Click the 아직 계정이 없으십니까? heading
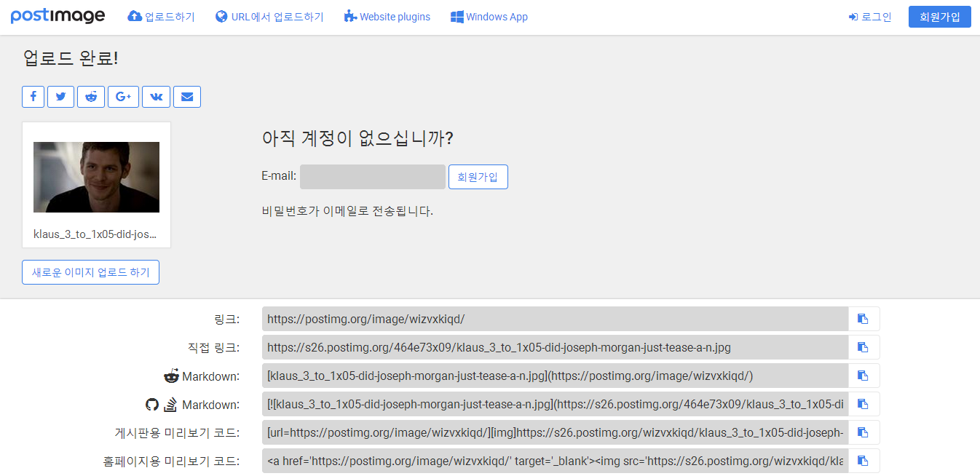The width and height of the screenshot is (980, 476). [357, 138]
